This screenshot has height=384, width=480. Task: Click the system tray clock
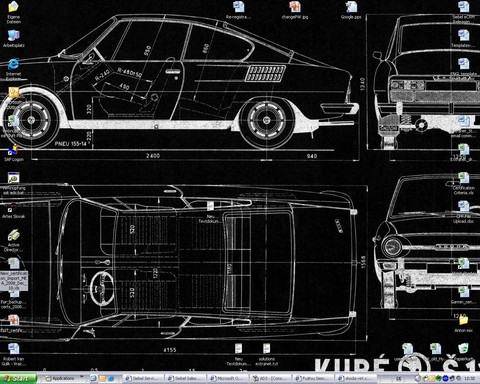[469, 379]
